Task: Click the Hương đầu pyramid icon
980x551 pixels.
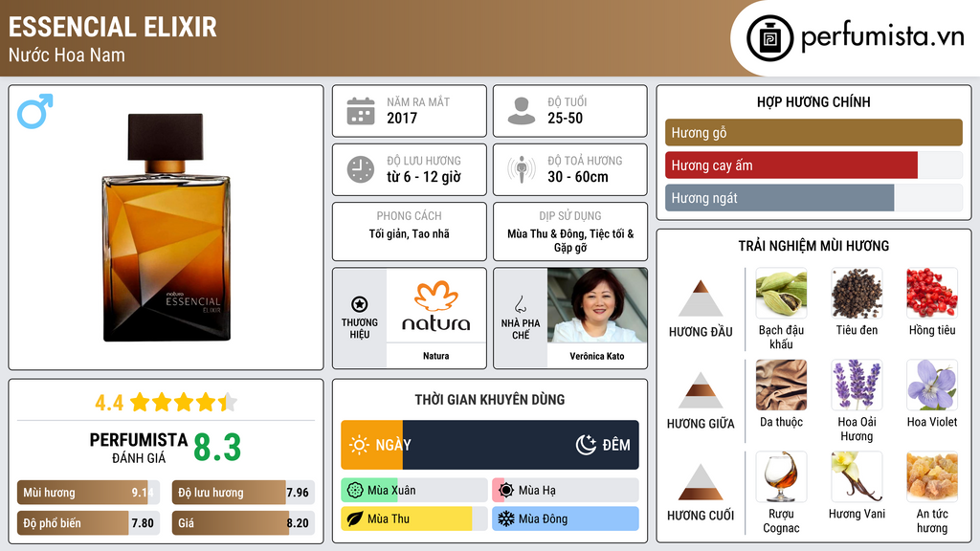Action: [701, 298]
